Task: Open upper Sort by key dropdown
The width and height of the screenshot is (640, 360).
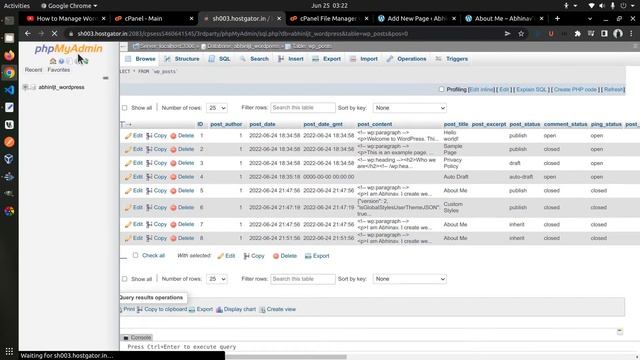Action: pyautogui.click(x=409, y=108)
